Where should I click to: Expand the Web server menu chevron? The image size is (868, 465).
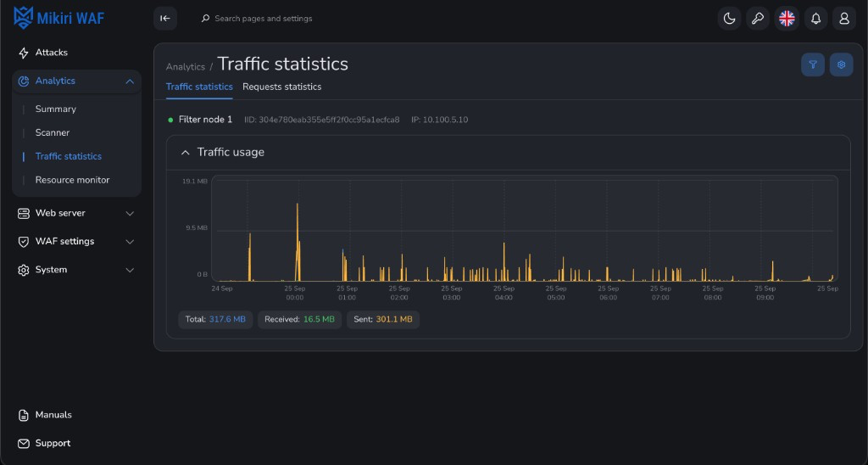click(130, 213)
